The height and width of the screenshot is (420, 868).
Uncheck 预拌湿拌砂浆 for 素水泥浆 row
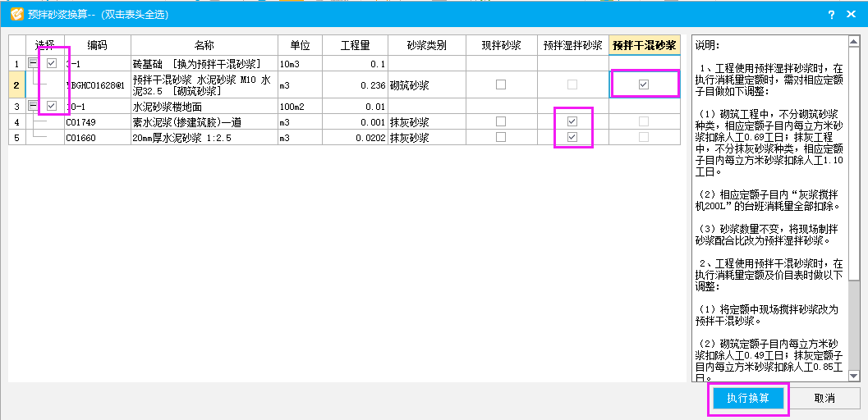click(572, 121)
